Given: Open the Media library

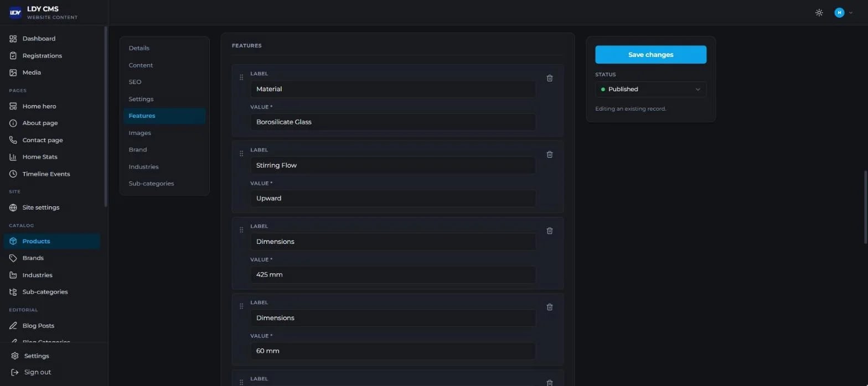Looking at the screenshot, I should 52,72.
